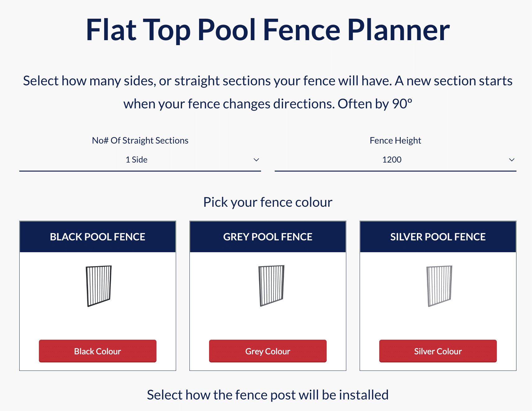Open the No# Of Straight Sections dropdown
The width and height of the screenshot is (532, 411).
(140, 160)
